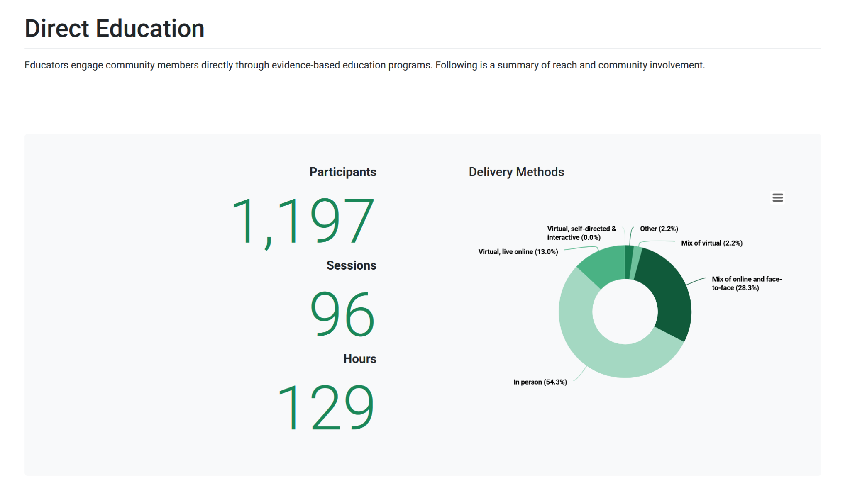850x504 pixels.
Task: Select the dark green Mix of online and face-to-face segment
Action: (668, 290)
